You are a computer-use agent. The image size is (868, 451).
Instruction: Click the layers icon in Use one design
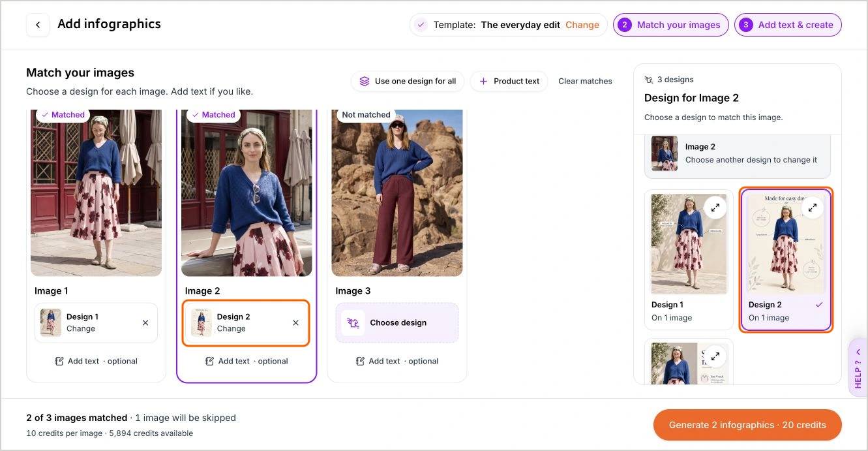[365, 82]
